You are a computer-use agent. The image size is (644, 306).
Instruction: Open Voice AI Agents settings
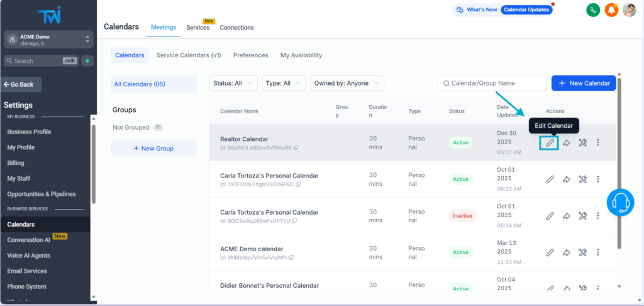tap(29, 256)
